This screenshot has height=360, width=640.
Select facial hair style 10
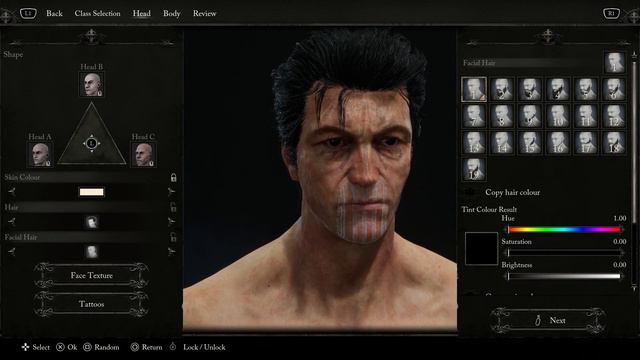tap(558, 116)
